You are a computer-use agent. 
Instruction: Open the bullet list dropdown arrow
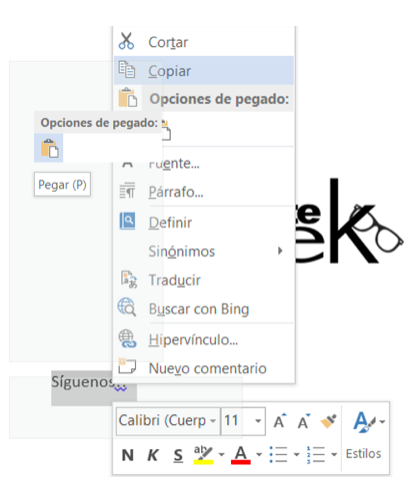[x=296, y=454]
